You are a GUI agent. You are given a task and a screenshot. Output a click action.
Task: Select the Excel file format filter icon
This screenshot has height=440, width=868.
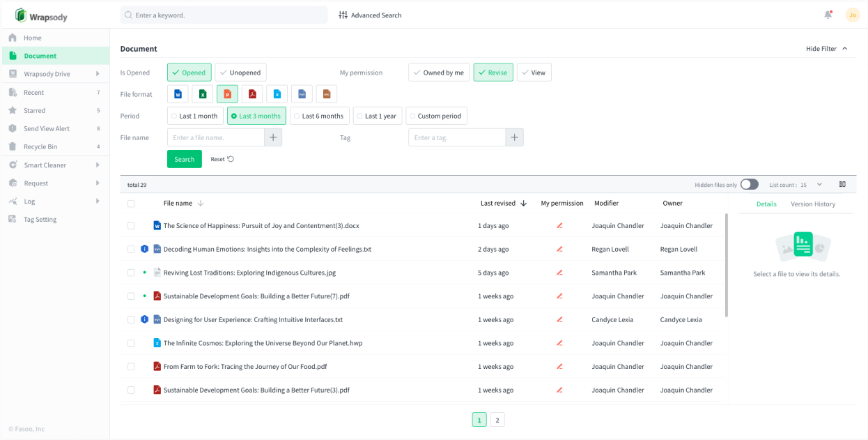(203, 93)
